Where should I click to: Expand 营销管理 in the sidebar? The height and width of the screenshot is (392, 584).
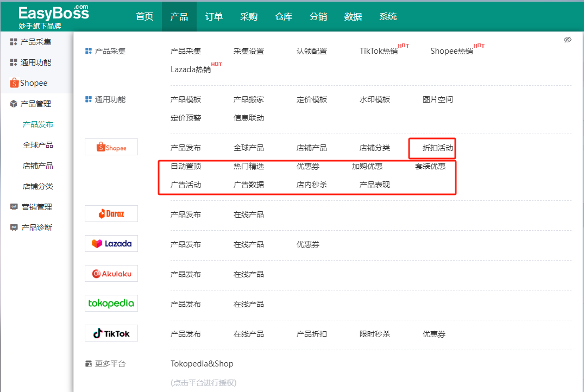[36, 207]
